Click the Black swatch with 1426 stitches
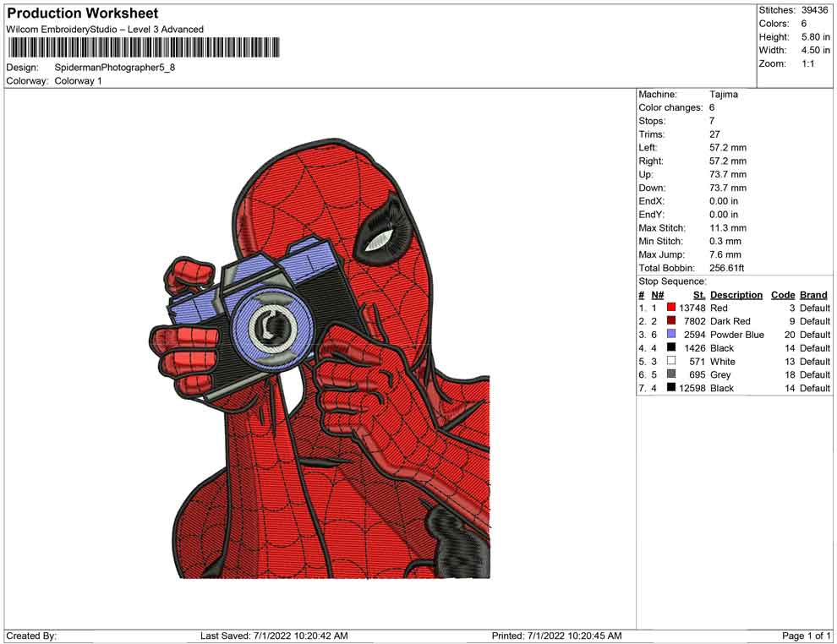 671,347
